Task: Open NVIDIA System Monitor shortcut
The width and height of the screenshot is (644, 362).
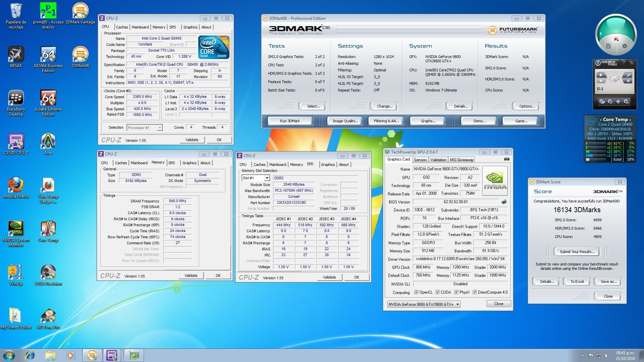Action: pos(16,233)
